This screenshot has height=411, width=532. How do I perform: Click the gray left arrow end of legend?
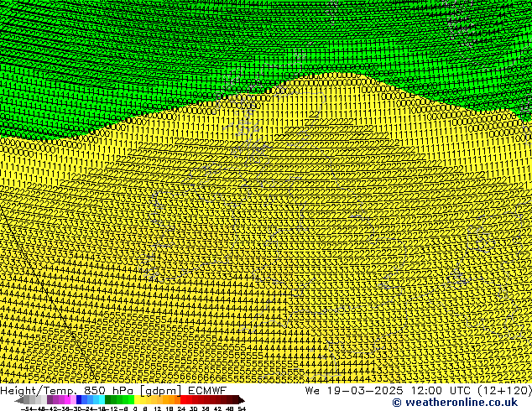point(19,400)
